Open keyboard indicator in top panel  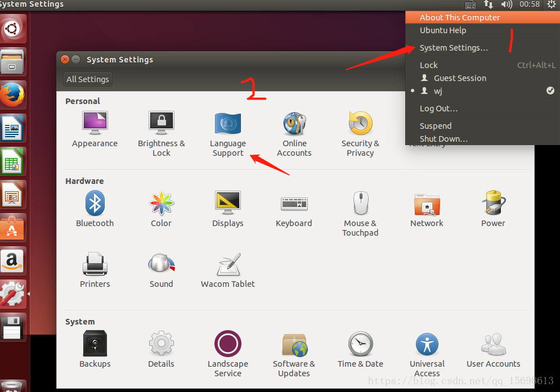[471, 4]
